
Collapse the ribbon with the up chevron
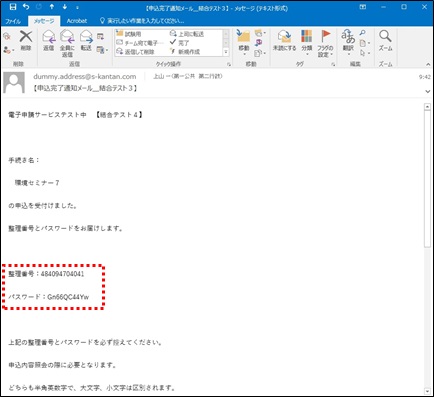pos(428,64)
